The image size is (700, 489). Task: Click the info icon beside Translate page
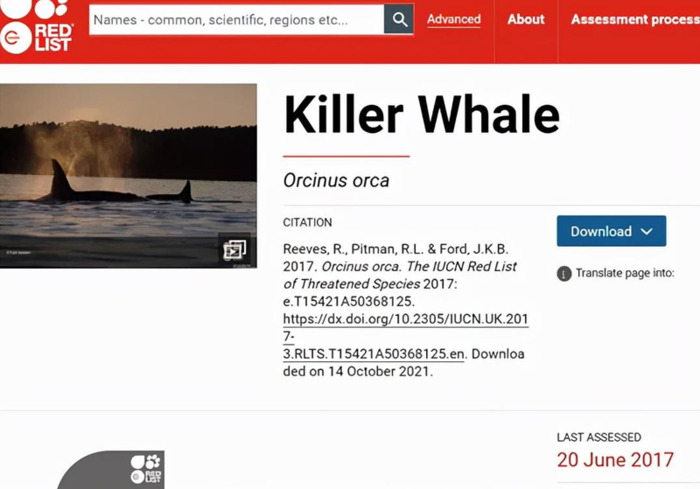click(x=564, y=273)
